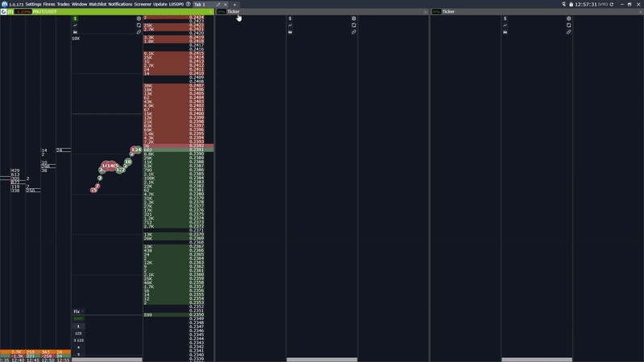Click the green trade bubble labeled 24
Screen dimensions: 644x362
pos(138,150)
